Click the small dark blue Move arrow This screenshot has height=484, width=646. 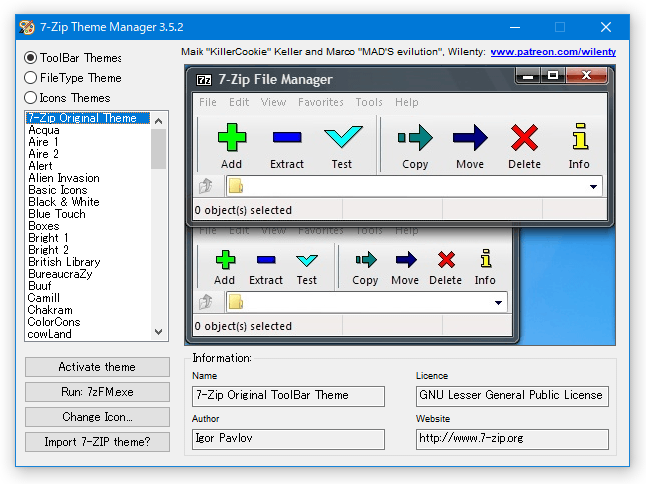[x=406, y=260]
